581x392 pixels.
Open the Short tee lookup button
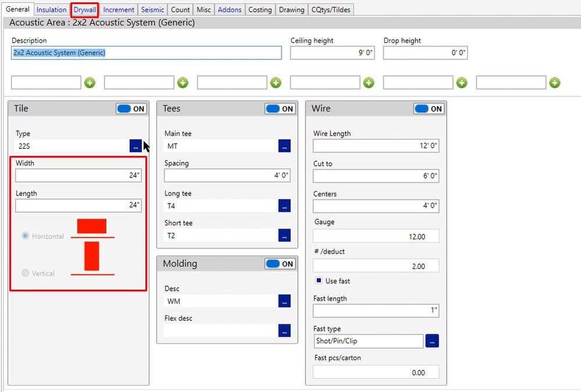(x=284, y=236)
